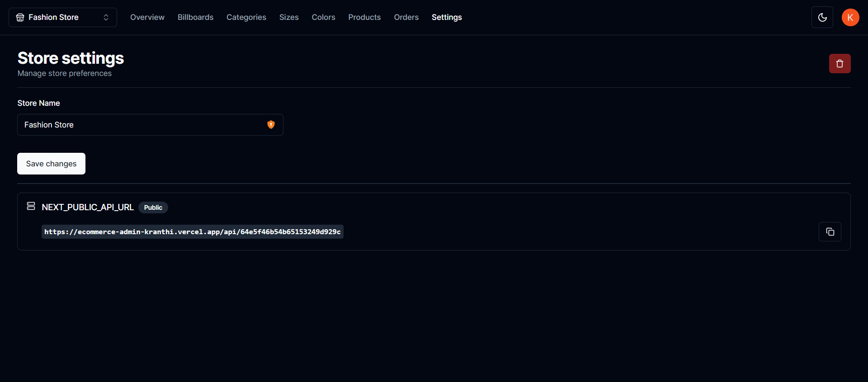Click the Public badge
Image resolution: width=868 pixels, height=382 pixels.
(x=153, y=208)
